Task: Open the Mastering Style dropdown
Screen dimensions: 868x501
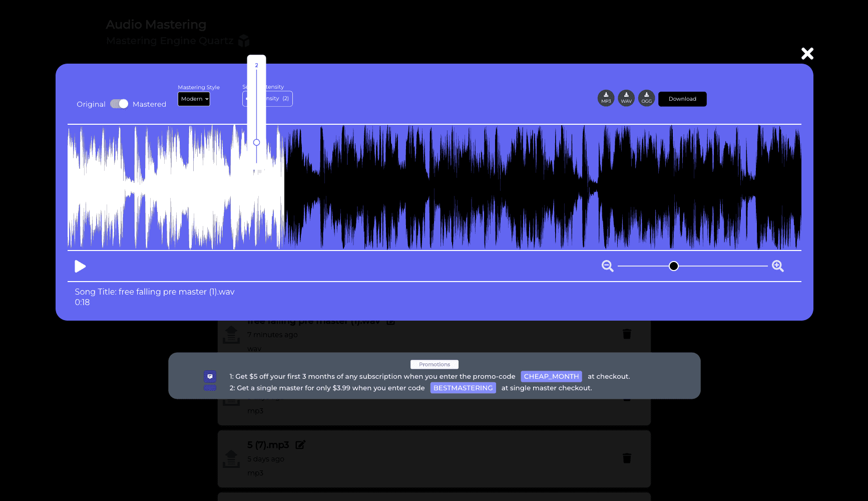Action: coord(194,99)
